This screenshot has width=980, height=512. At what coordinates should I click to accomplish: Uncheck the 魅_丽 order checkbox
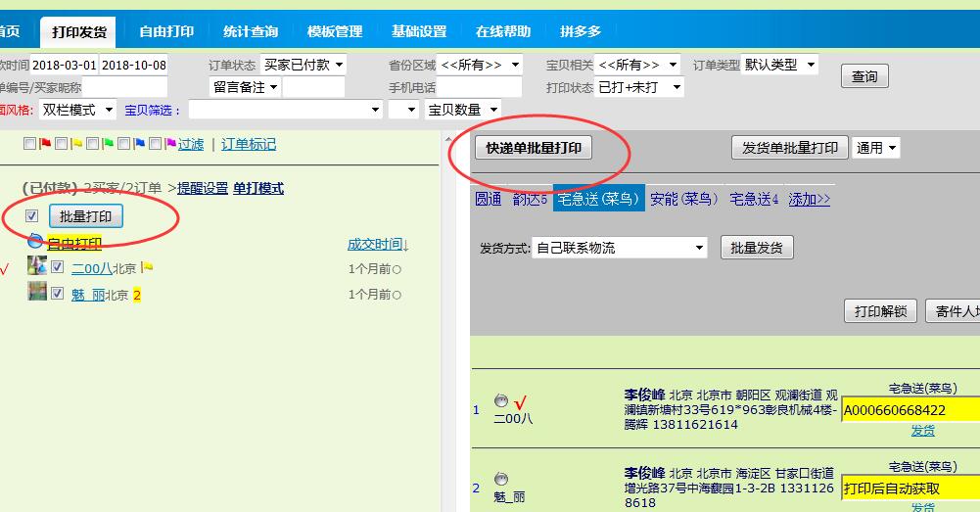click(x=58, y=293)
